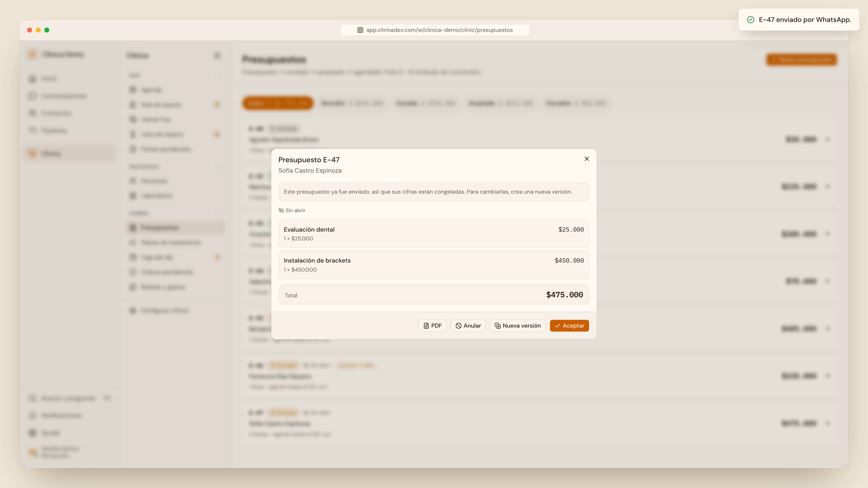Click the frozen budget notice banner
Screen dimensions: 868x488
[x=434, y=192]
